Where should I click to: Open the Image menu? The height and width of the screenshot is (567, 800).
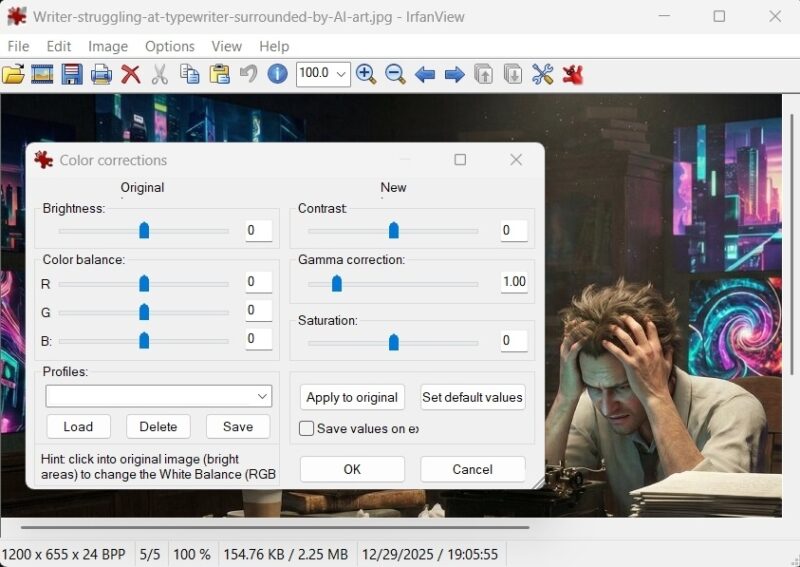108,46
